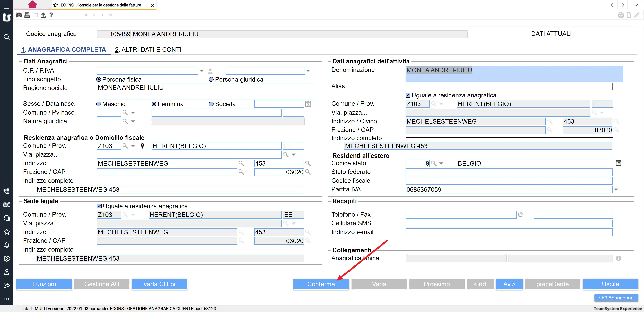
Task: Open calendar picker for Data nasc.
Action: coord(308,104)
